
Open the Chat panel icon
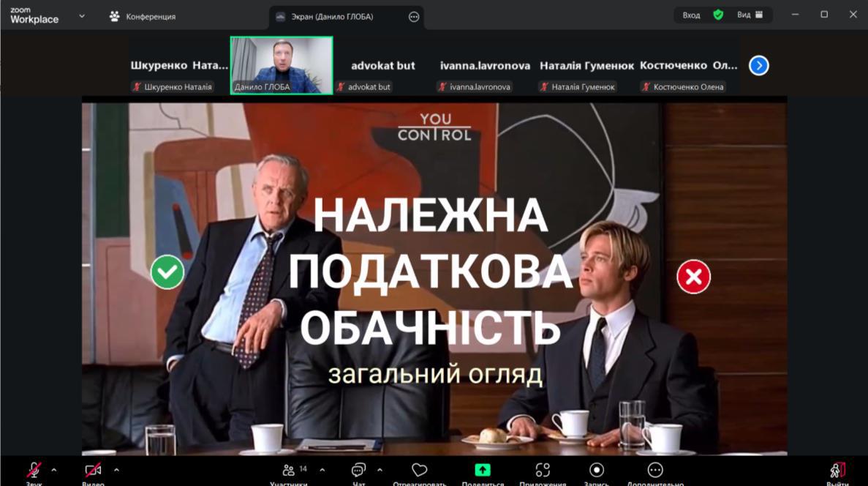click(358, 470)
